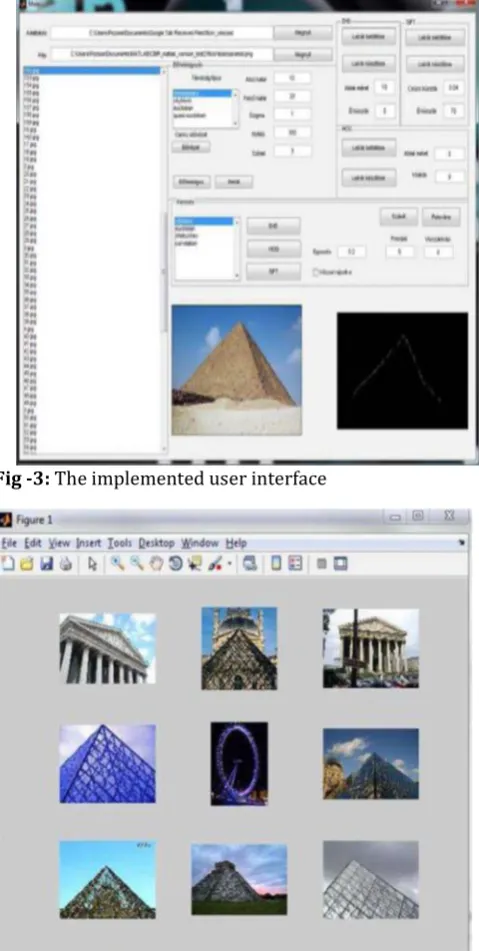Viewport: 479px width, 951px height.
Task: Select the Brush data tool
Action: pos(216,564)
